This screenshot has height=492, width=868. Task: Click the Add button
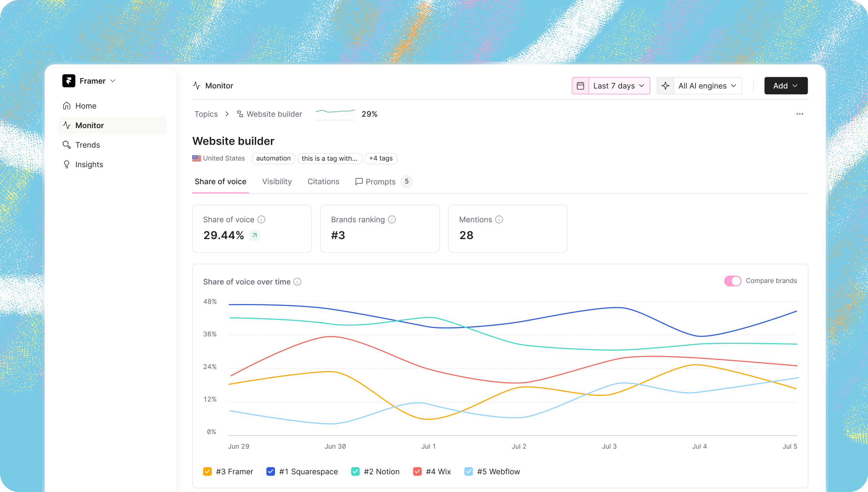(786, 86)
